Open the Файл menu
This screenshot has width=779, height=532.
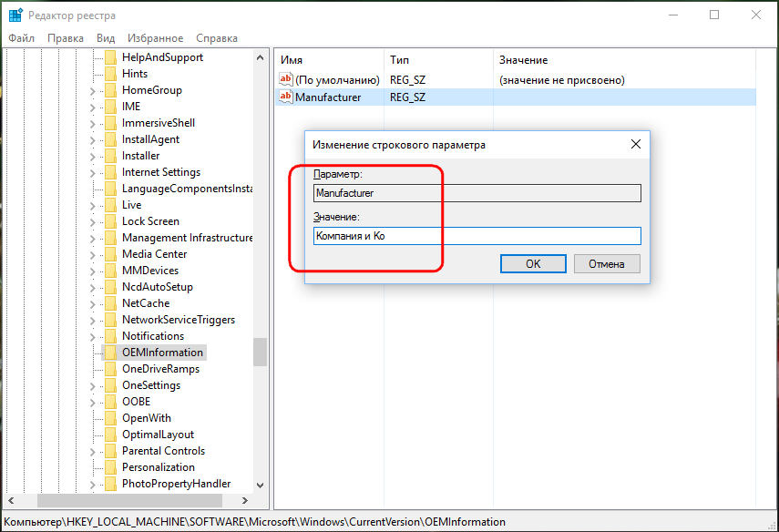21,38
